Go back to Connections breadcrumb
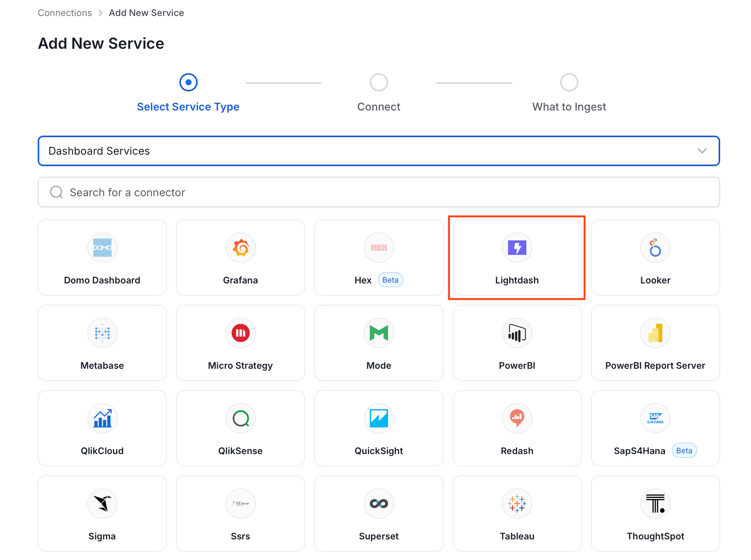This screenshot has height=560, width=751. tap(65, 13)
